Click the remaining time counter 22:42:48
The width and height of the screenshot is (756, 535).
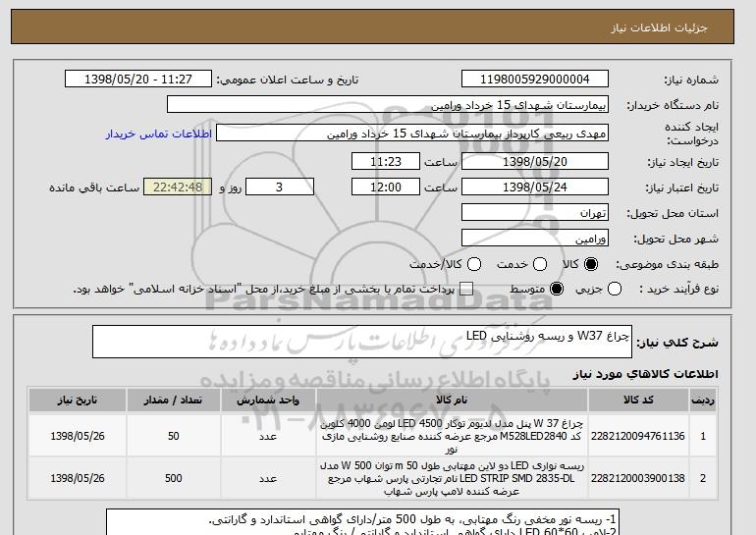(x=178, y=187)
